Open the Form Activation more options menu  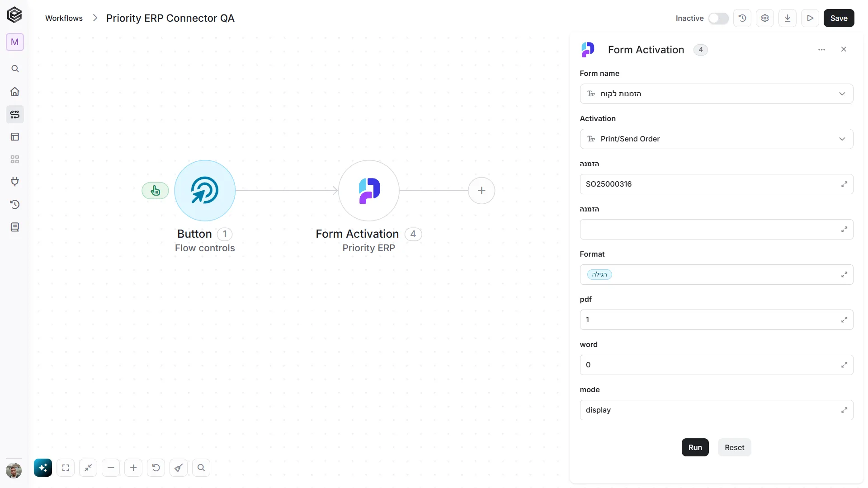[822, 50]
